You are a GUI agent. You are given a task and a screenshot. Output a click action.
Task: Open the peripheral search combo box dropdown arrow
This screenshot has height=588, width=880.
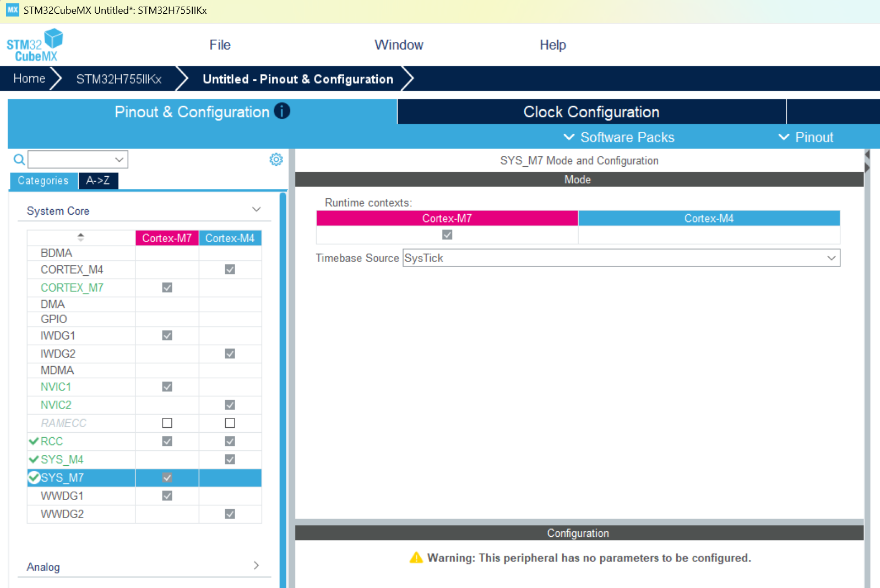[119, 160]
